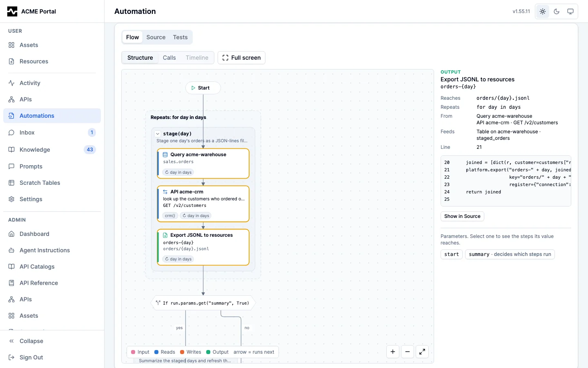This screenshot has width=588, height=368.
Task: Click the Start node
Action: pos(203,88)
